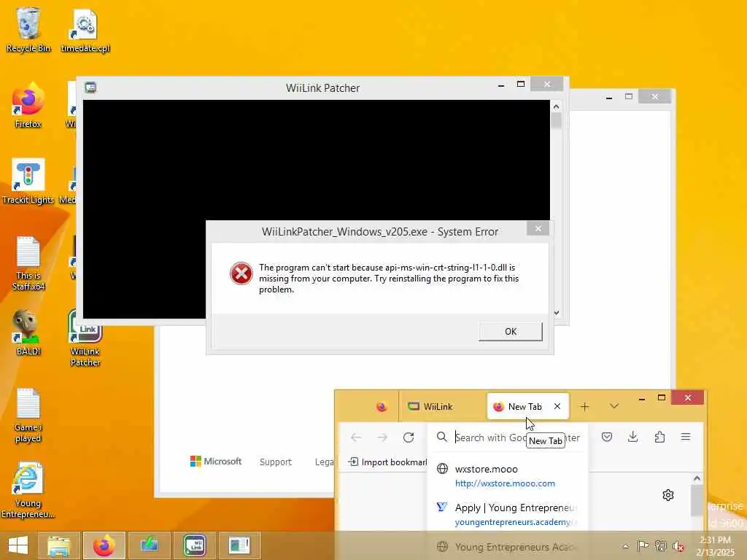Image resolution: width=747 pixels, height=560 pixels.
Task: Click the Firefox pinned tab icon
Action: (381, 407)
